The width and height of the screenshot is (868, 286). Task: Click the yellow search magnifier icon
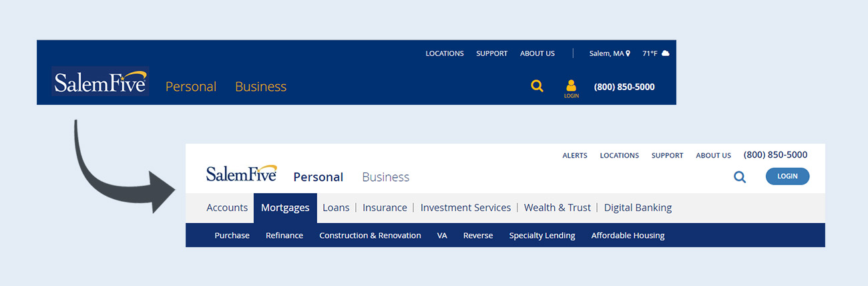pyautogui.click(x=537, y=86)
